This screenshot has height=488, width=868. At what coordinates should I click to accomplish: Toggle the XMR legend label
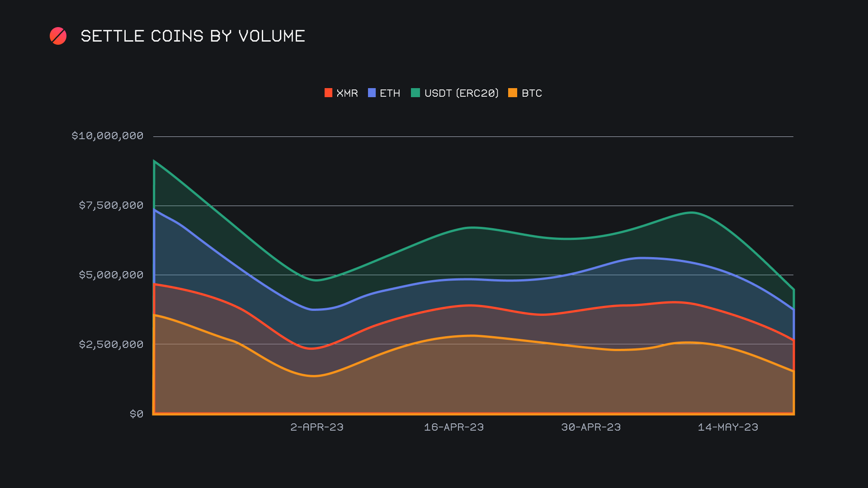pos(347,93)
